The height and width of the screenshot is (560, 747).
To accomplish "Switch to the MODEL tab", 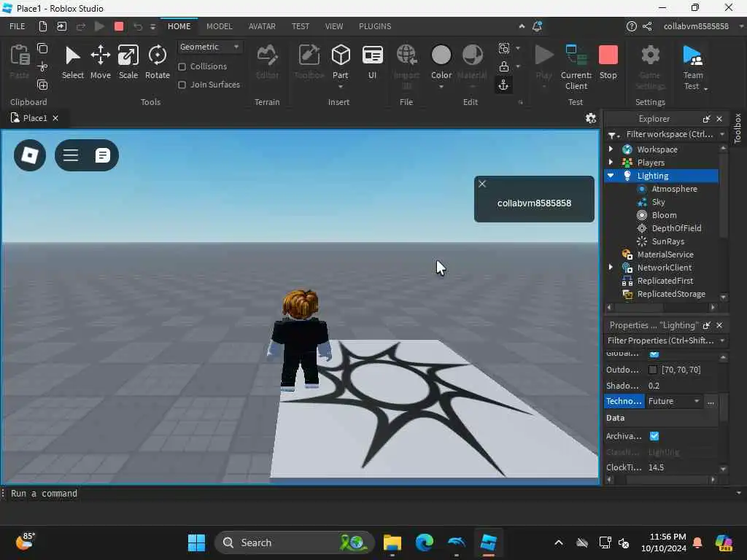I will tap(219, 26).
